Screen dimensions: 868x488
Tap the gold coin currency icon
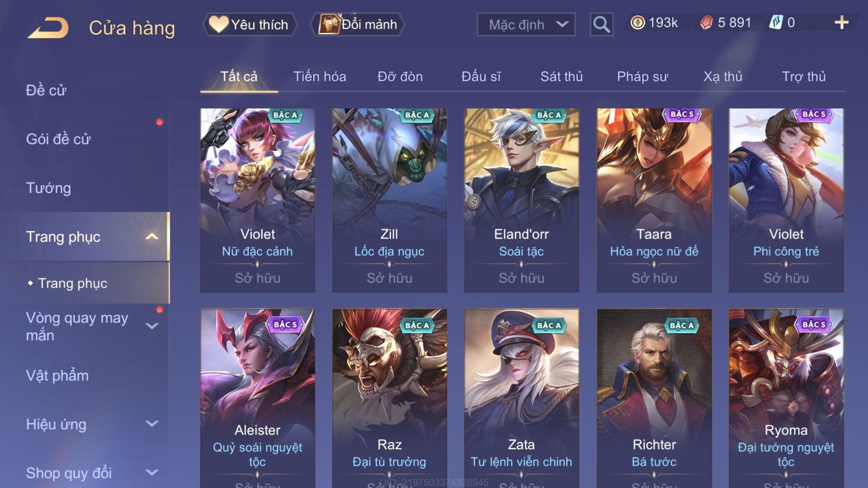coord(637,22)
